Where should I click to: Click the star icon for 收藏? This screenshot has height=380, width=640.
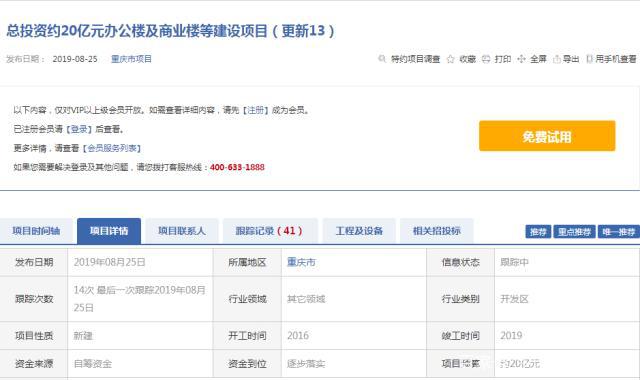(x=451, y=59)
